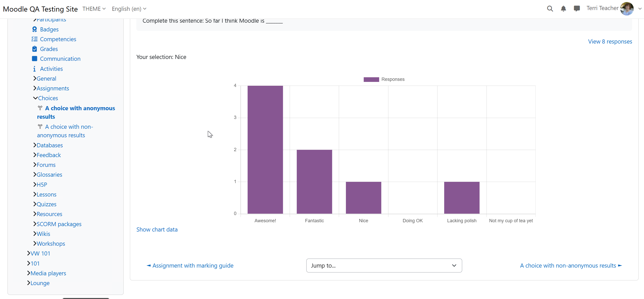
Task: Click the View 8 responses link
Action: pos(610,41)
